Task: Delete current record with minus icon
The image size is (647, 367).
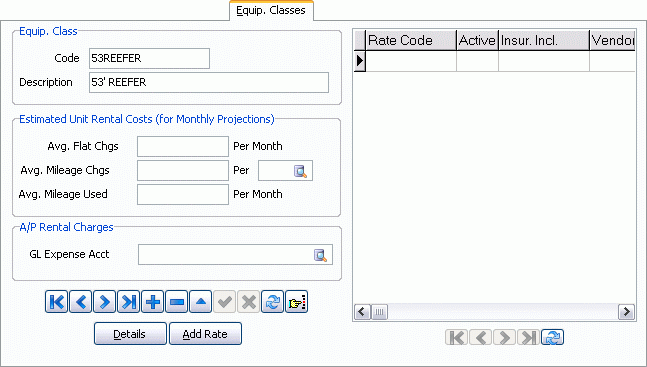Action: coord(177,302)
